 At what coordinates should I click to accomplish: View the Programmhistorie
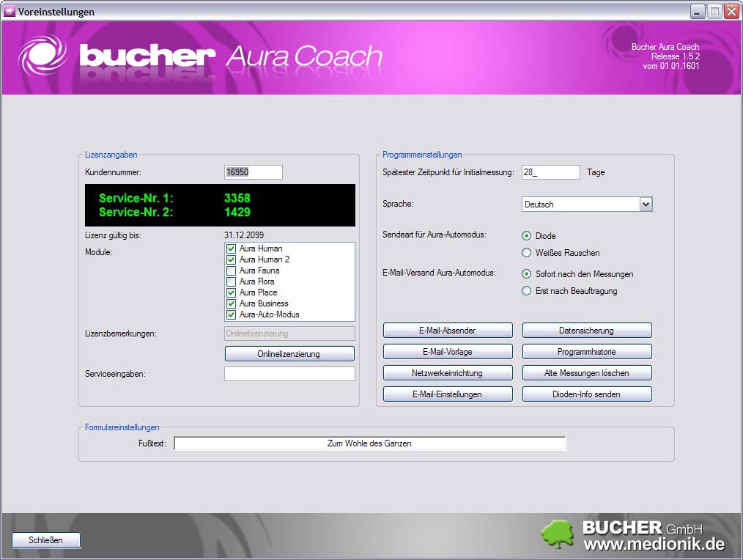(x=587, y=352)
